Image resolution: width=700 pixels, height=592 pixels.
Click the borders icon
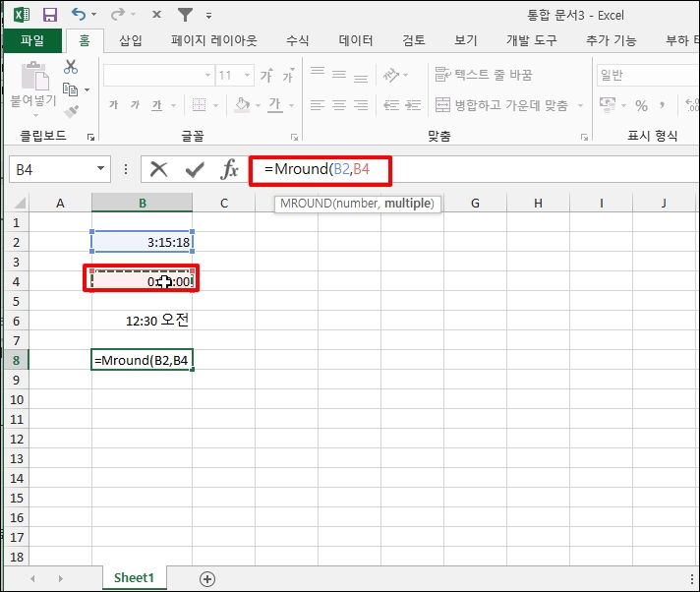[x=199, y=105]
